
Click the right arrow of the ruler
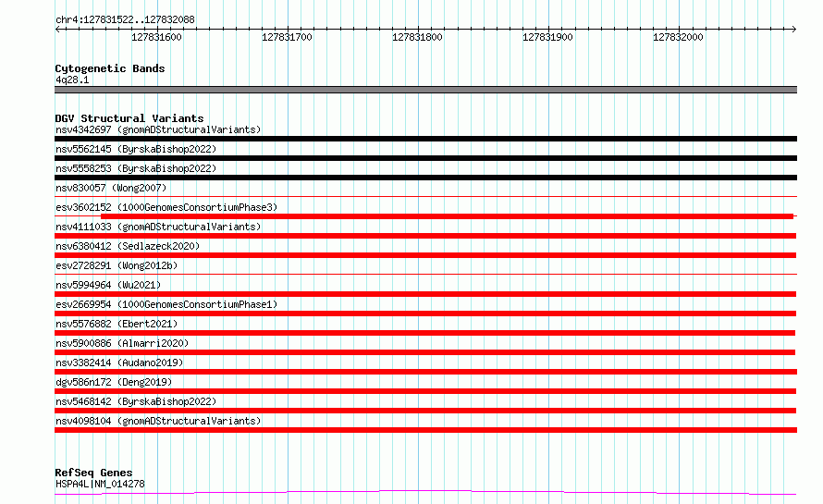point(793,29)
